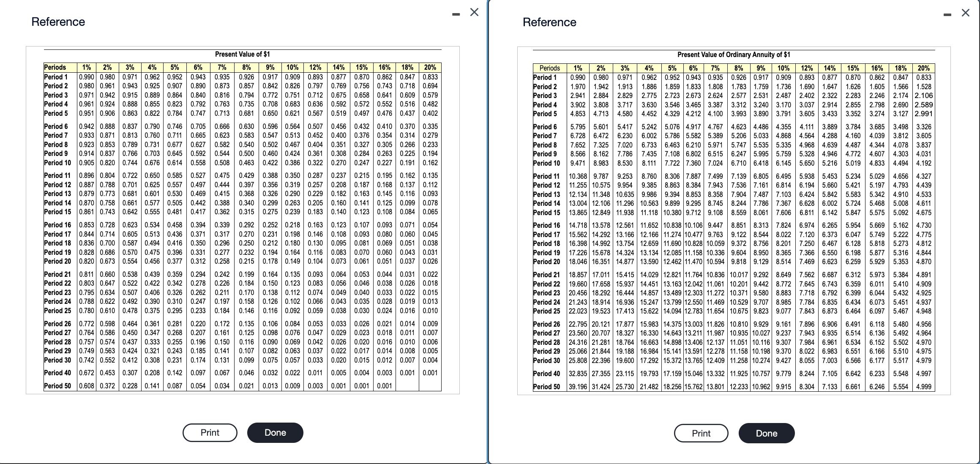Minimize the left Reference window

[455, 13]
